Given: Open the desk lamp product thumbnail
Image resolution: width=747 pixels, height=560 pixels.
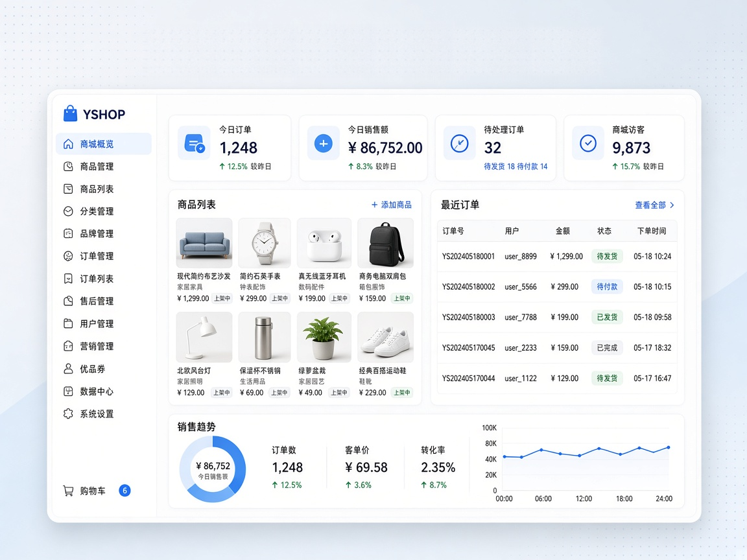Looking at the screenshot, I should coord(204,337).
